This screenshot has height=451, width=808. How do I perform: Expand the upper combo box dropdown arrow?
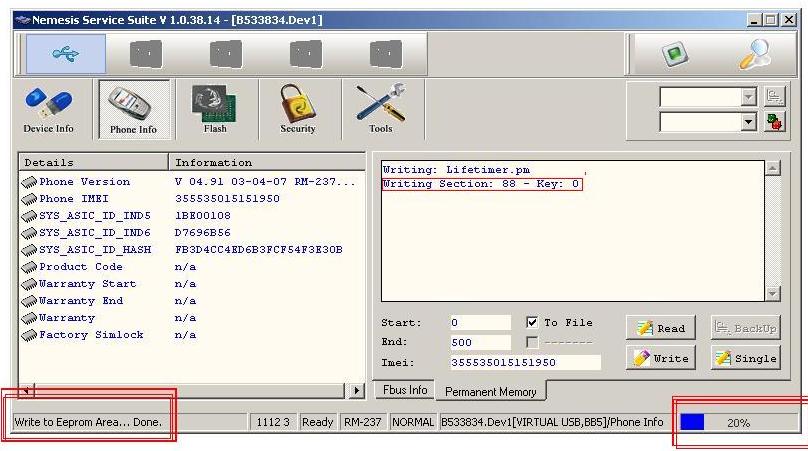[749, 96]
